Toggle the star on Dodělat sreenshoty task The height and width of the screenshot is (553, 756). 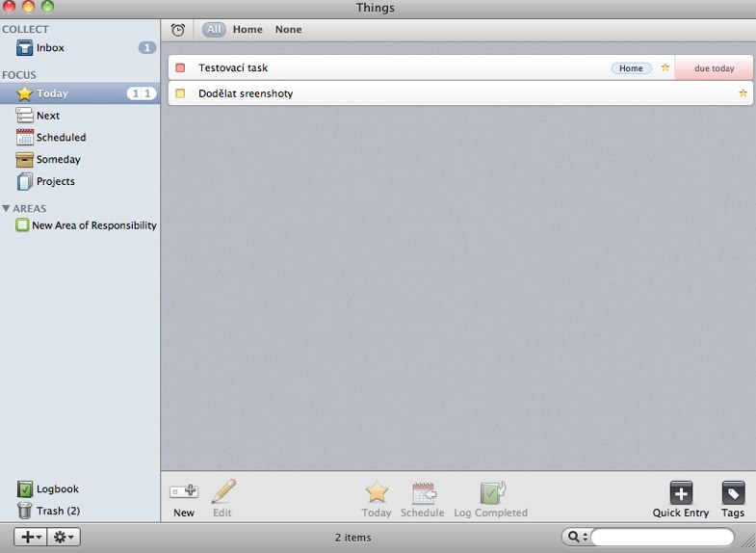(743, 93)
